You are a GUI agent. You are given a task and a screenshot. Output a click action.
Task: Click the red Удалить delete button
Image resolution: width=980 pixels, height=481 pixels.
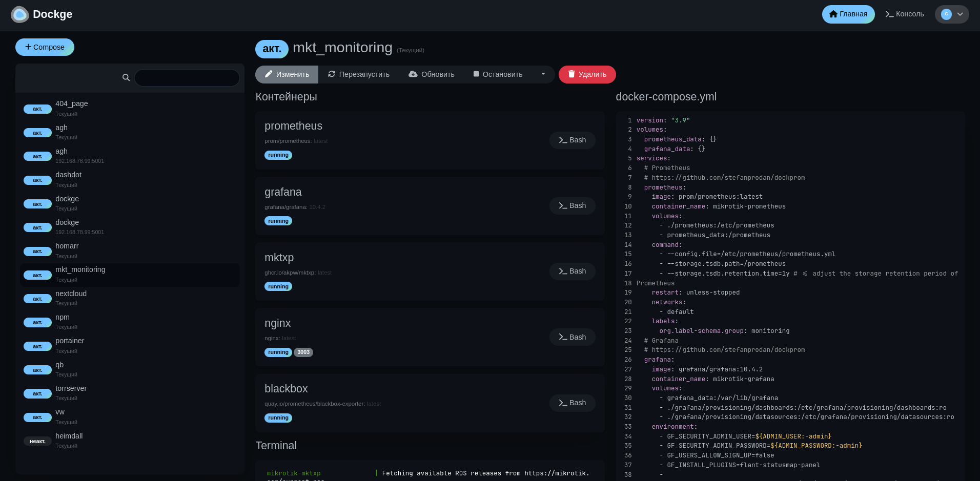[x=587, y=74]
